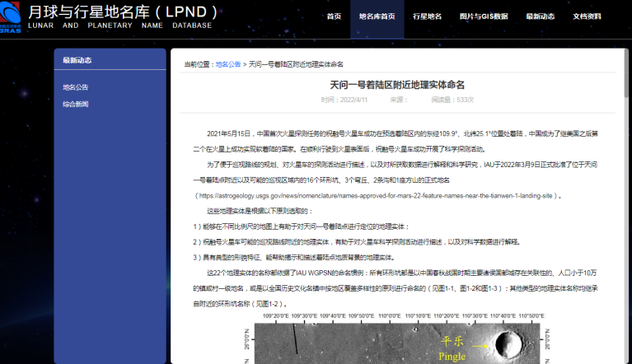Open the 图片与GIS数据 menu item

484,16
